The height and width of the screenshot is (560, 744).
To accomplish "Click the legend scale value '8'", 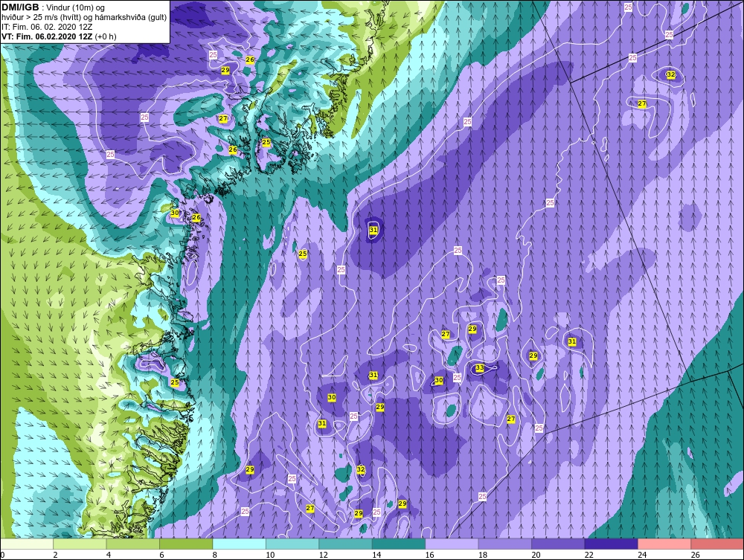I will click(x=215, y=555).
